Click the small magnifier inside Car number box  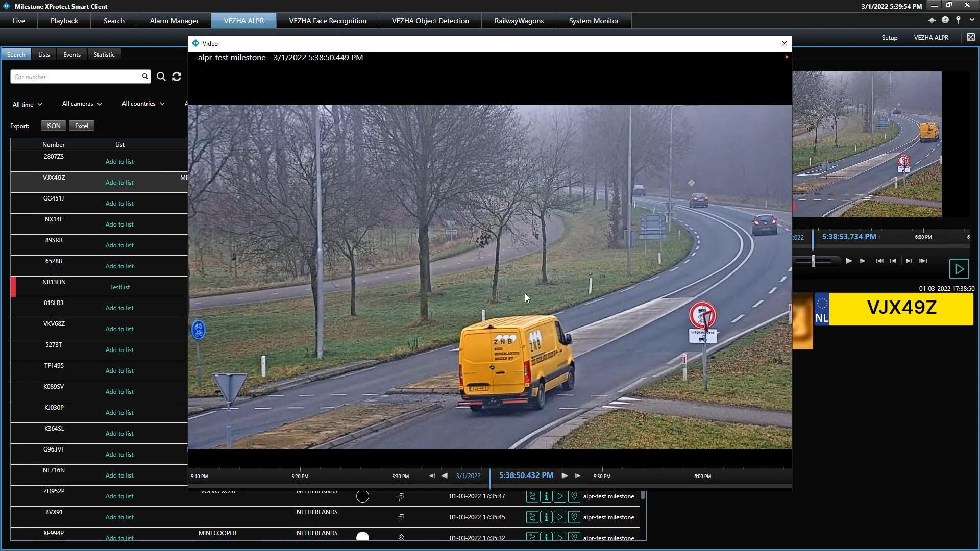click(x=145, y=77)
